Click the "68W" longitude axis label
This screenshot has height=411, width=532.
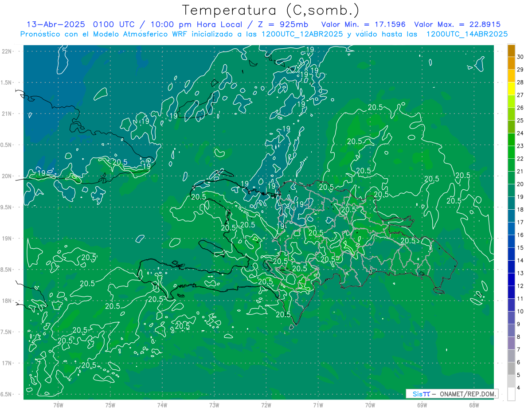474,405
